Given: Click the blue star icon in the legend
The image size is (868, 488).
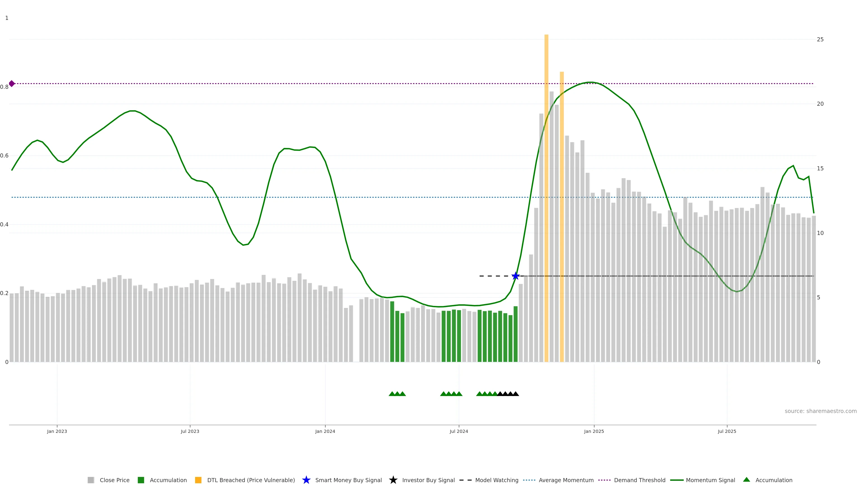Looking at the screenshot, I should coord(306,480).
